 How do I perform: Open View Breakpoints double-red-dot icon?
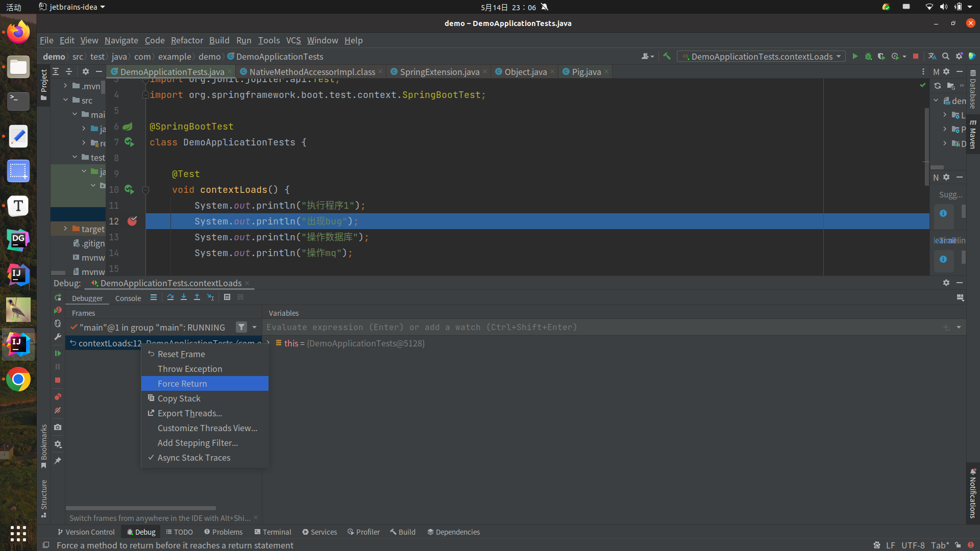58,397
